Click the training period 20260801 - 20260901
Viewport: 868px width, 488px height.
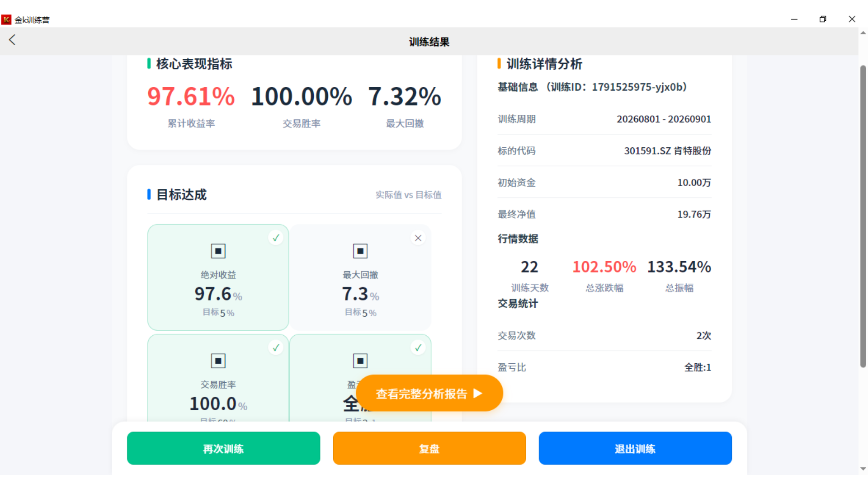[x=664, y=119]
